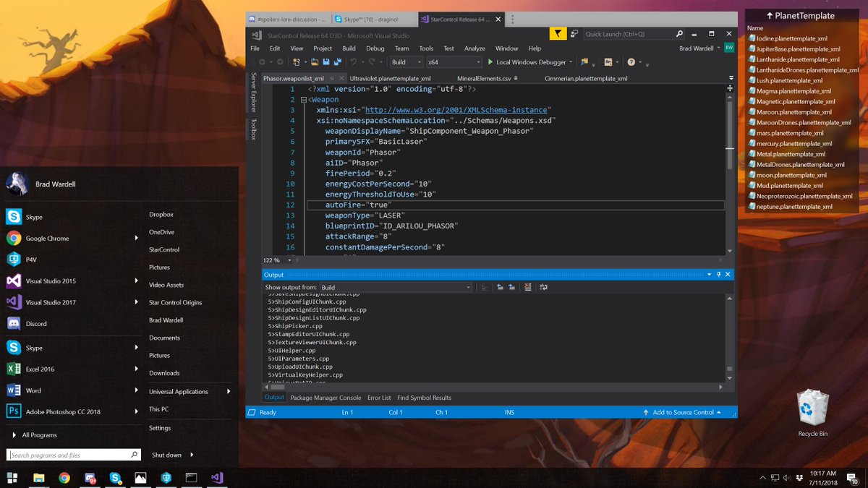This screenshot has width=868, height=488.
Task: Click the New Project toolbar icon
Action: click(296, 62)
